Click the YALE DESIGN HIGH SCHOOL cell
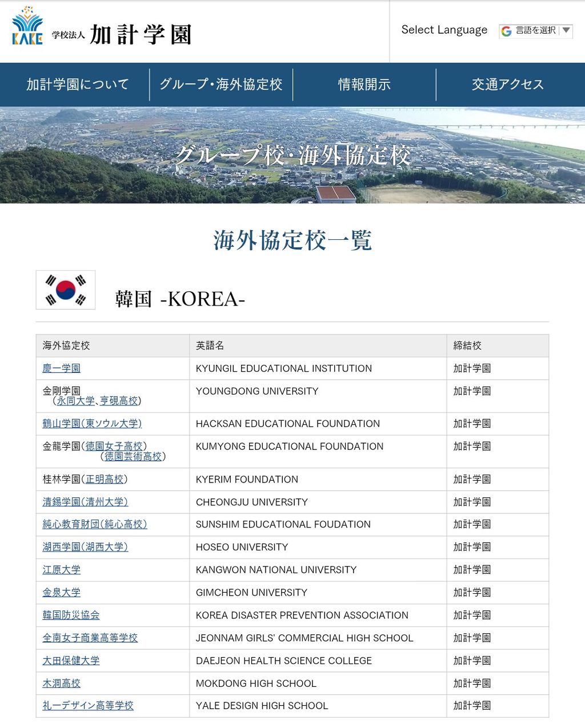Image resolution: width=585 pixels, height=728 pixels. (x=318, y=706)
